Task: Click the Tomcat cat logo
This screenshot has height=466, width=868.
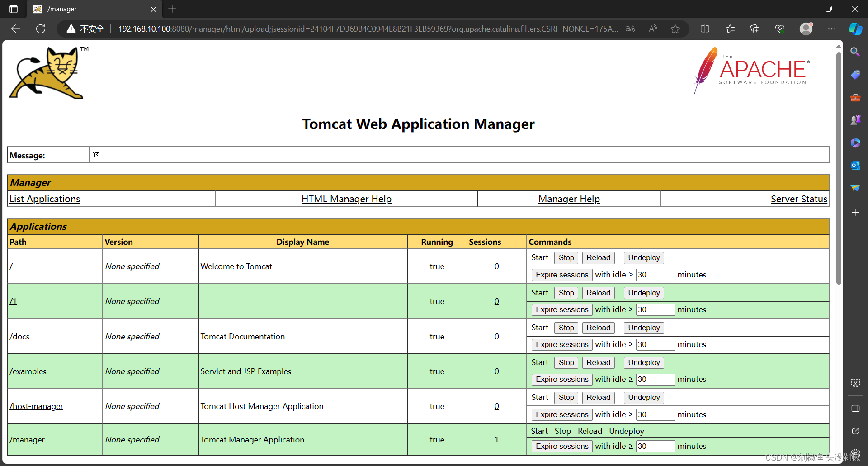Action: click(49, 73)
